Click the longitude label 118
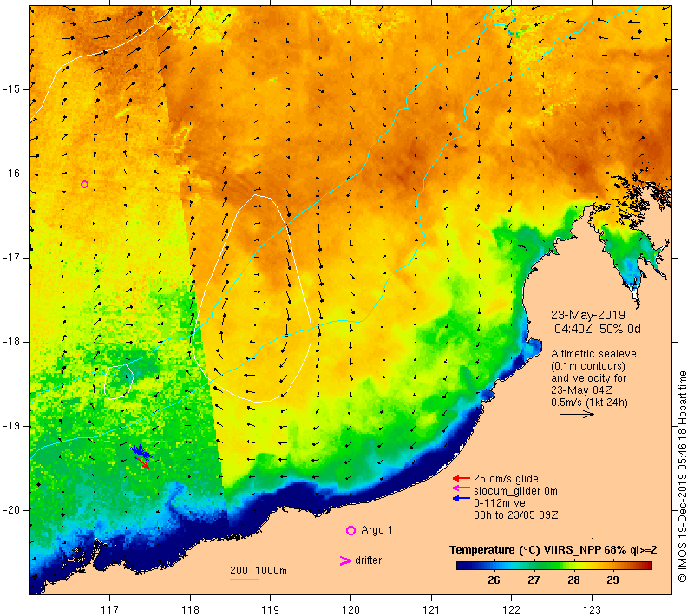Image resolution: width=694 pixels, height=616 pixels. tap(190, 610)
